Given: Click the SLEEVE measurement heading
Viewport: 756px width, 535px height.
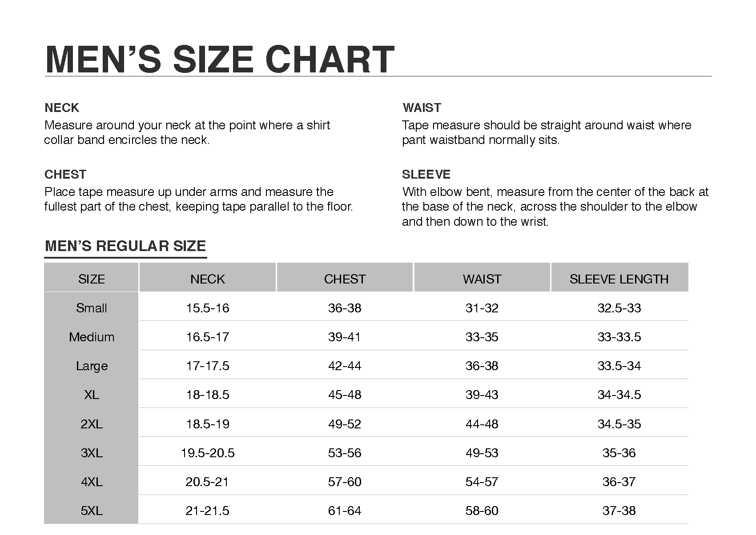Looking at the screenshot, I should click(426, 174).
